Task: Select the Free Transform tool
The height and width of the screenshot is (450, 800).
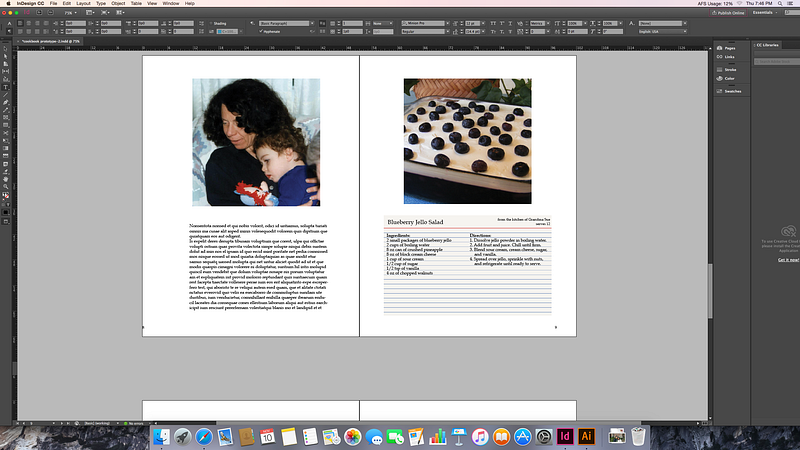Action: click(6, 141)
